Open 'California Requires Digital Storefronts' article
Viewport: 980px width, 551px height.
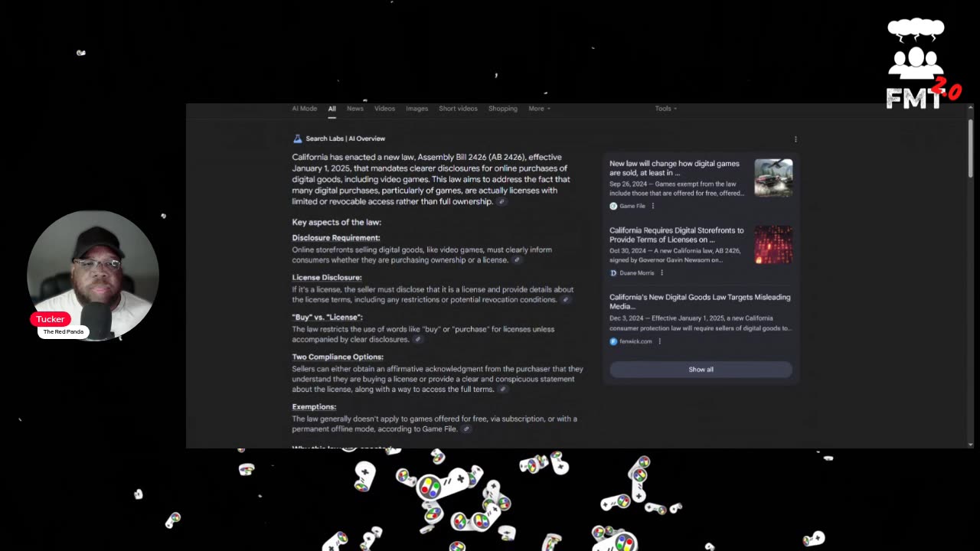677,235
